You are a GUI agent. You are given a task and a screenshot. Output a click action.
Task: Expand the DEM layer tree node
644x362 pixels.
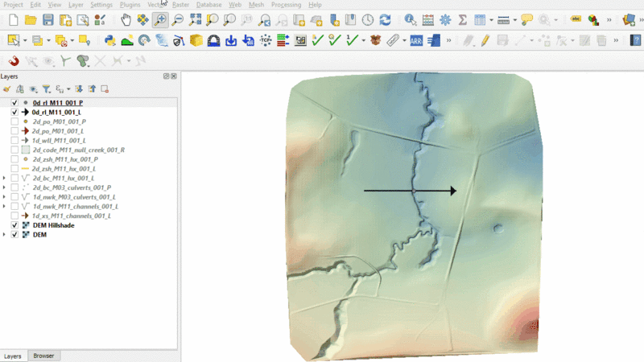coord(5,235)
